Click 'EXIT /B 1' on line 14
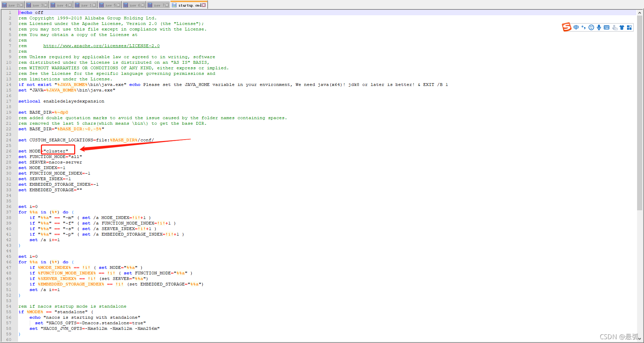Image resolution: width=644 pixels, height=343 pixels. tap(435, 85)
